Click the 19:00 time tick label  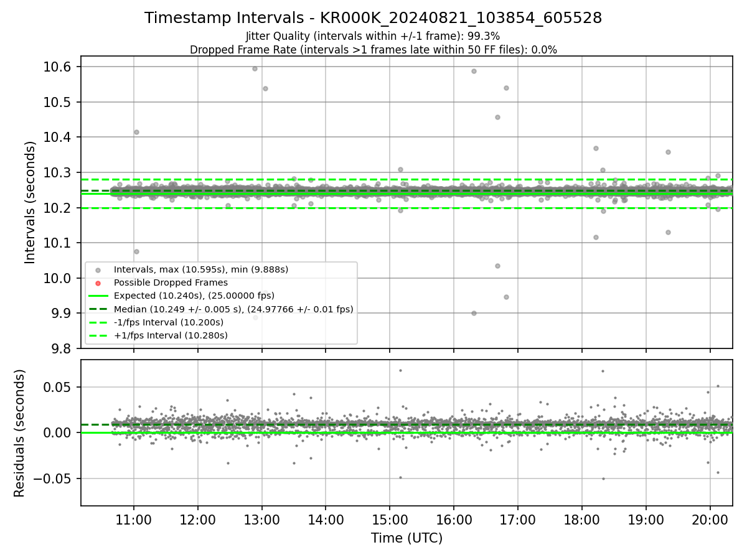coord(646,520)
